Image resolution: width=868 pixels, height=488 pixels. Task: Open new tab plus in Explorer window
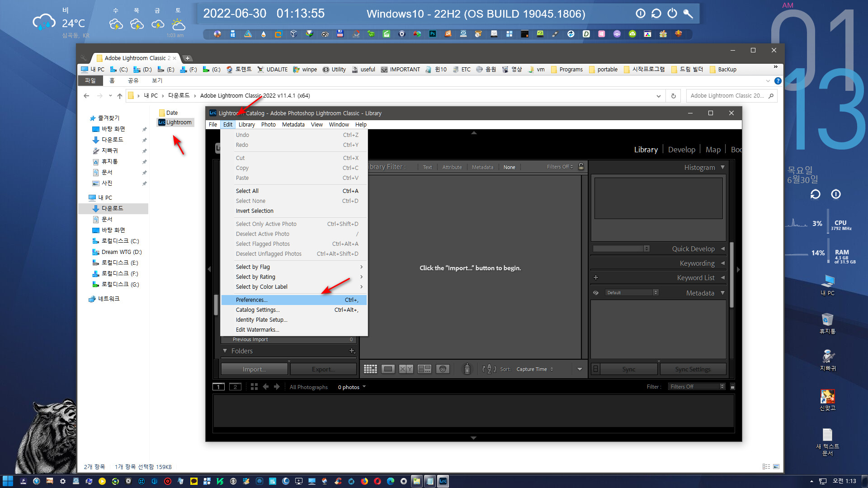click(188, 58)
